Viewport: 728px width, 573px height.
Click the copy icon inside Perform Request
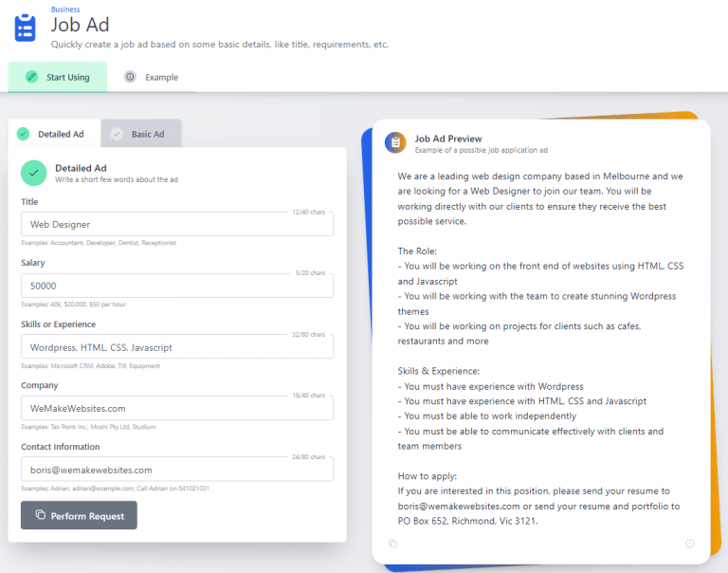coord(40,515)
